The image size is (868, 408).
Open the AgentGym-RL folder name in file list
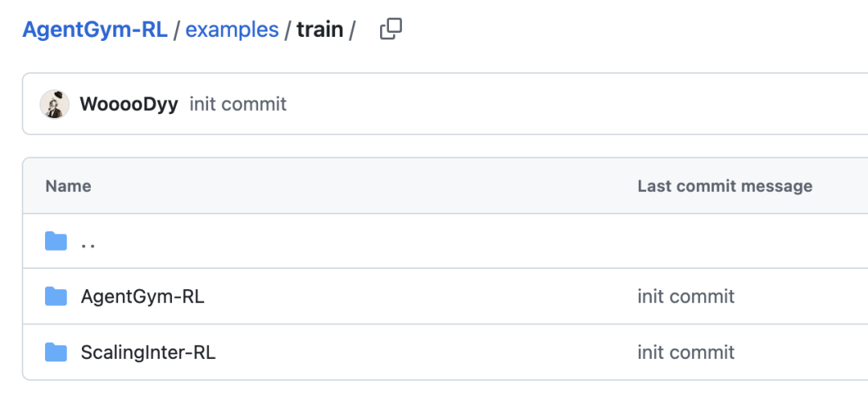(142, 296)
